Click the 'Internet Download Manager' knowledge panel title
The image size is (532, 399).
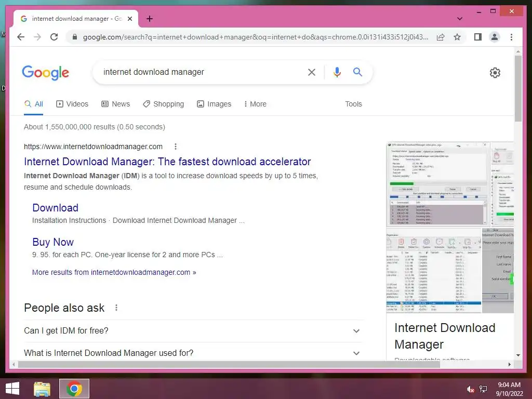(445, 336)
